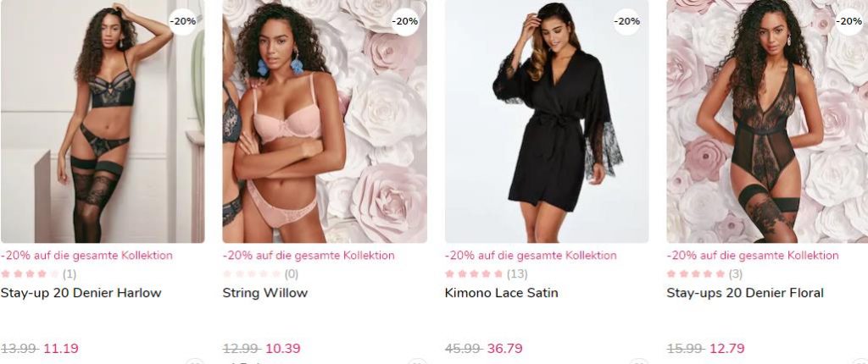Open String Willow product photo
This screenshot has width=868, height=364.
325,121
